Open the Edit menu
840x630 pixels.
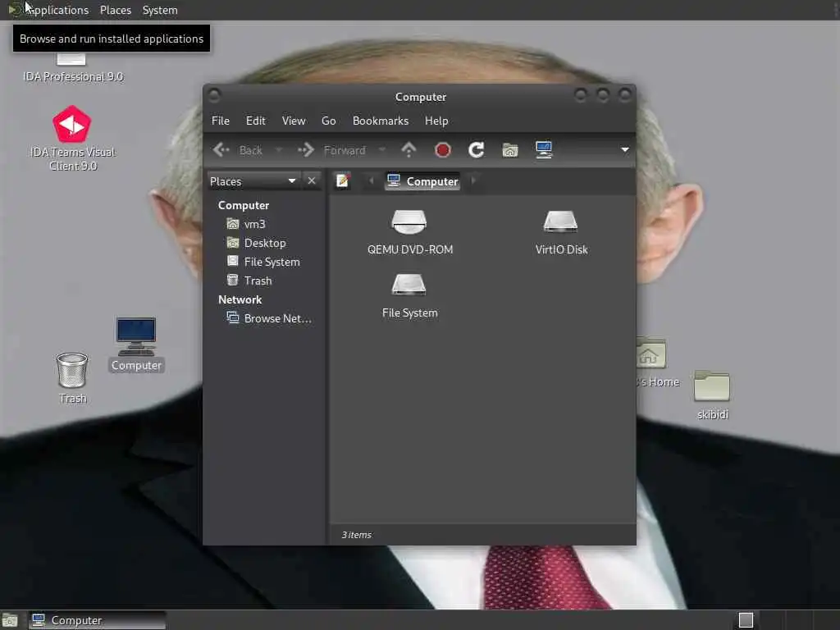point(256,121)
